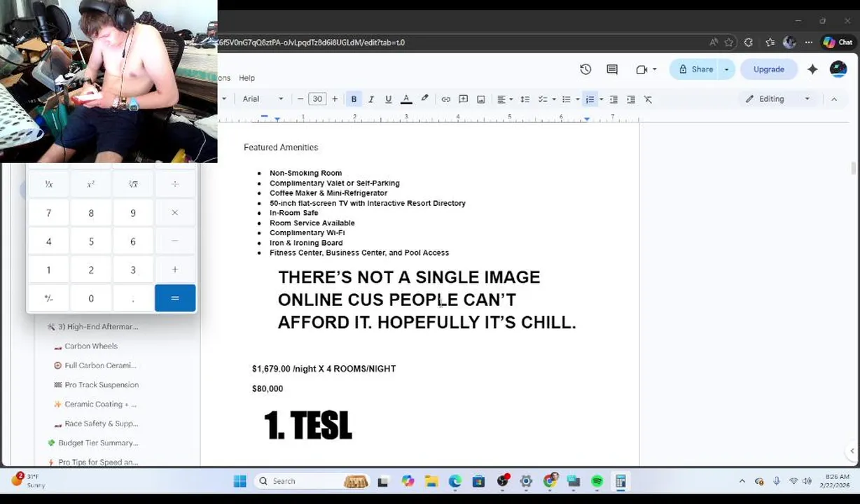The width and height of the screenshot is (860, 504).
Task: Select outline item Carbon Wheels
Action: [91, 346]
